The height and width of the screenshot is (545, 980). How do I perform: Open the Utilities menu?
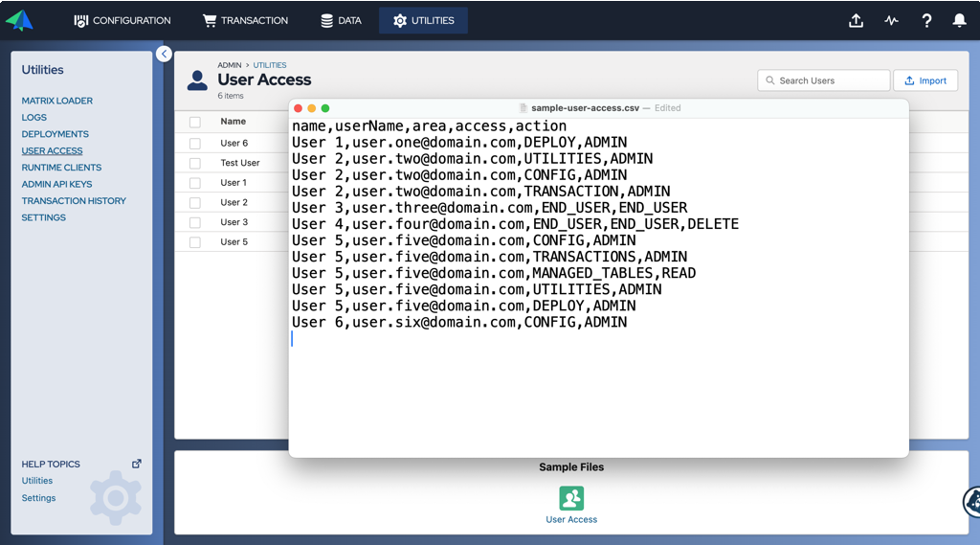click(x=423, y=21)
